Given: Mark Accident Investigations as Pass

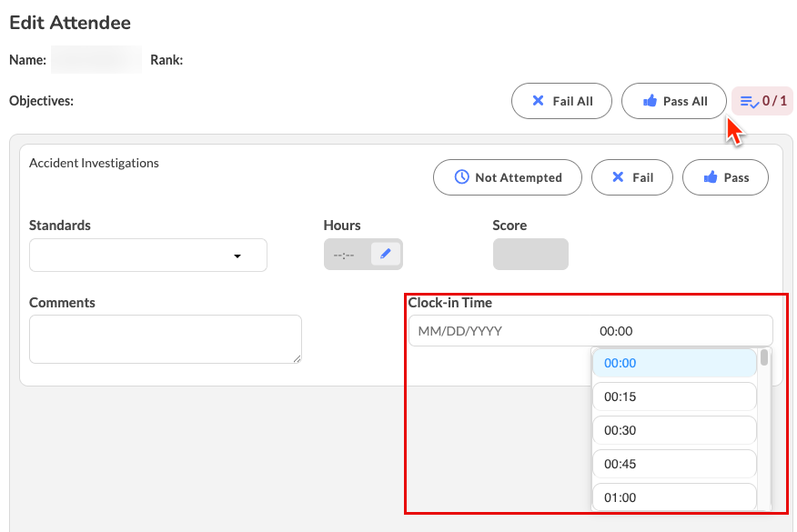Looking at the screenshot, I should 725,177.
